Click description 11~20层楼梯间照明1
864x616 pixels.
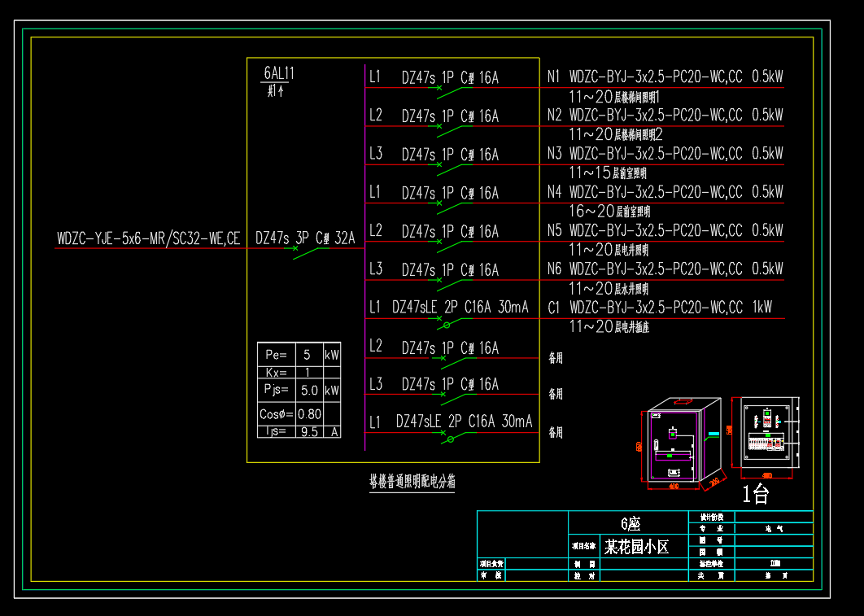614,97
